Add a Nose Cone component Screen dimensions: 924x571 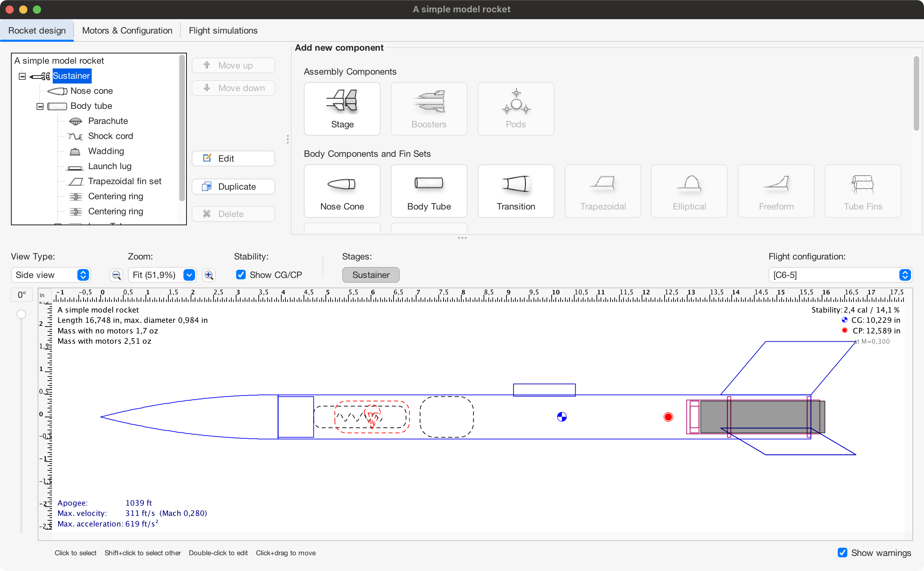pos(342,191)
